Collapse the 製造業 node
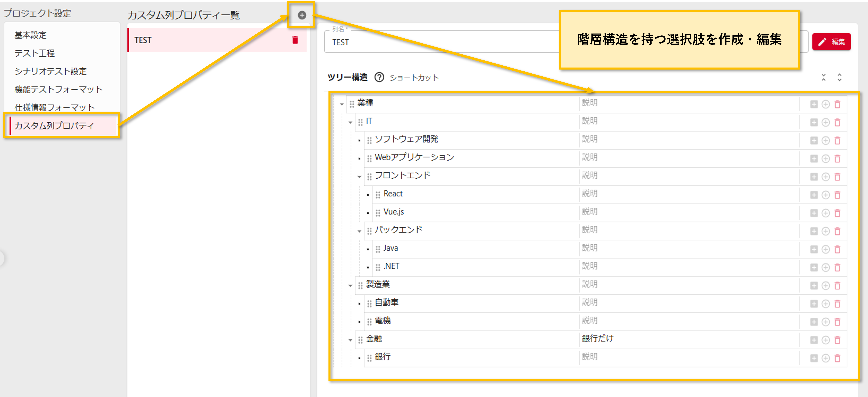The image size is (868, 397). pos(350,286)
